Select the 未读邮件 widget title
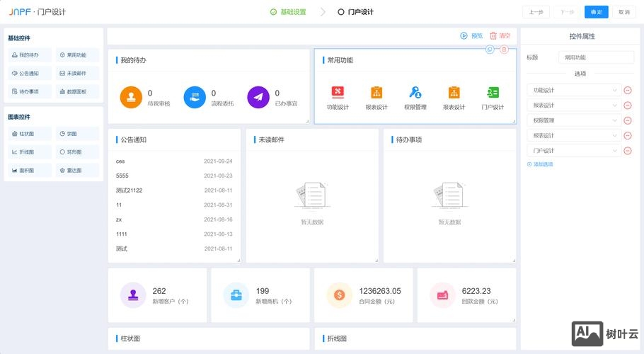The image size is (644, 354). click(271, 139)
